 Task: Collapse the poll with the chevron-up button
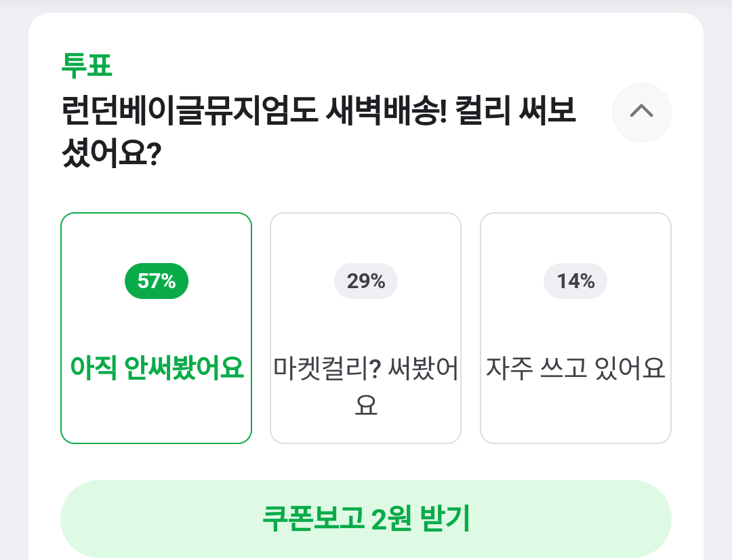(x=641, y=112)
